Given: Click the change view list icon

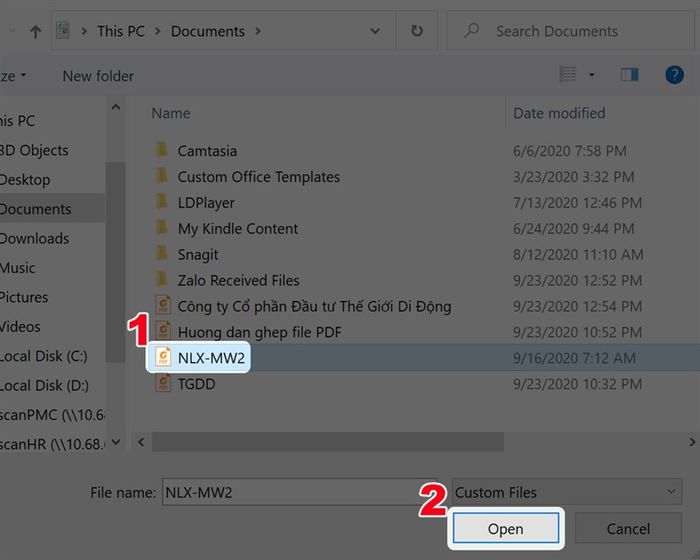Looking at the screenshot, I should tap(568, 74).
